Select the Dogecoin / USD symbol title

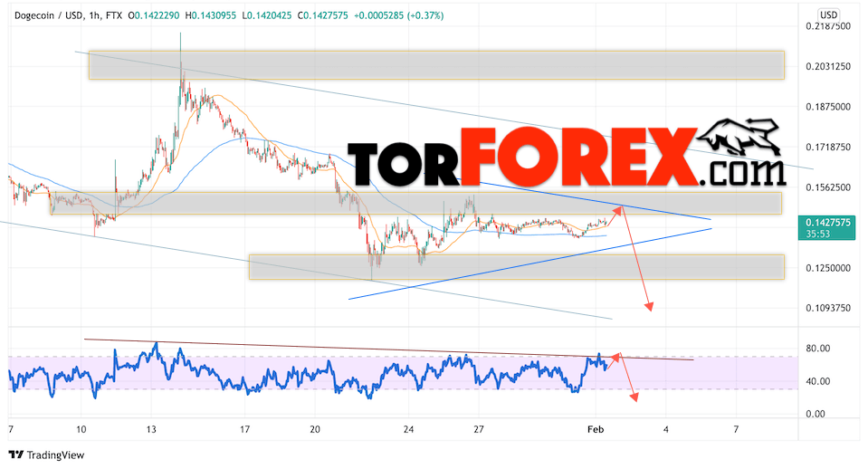49,16
